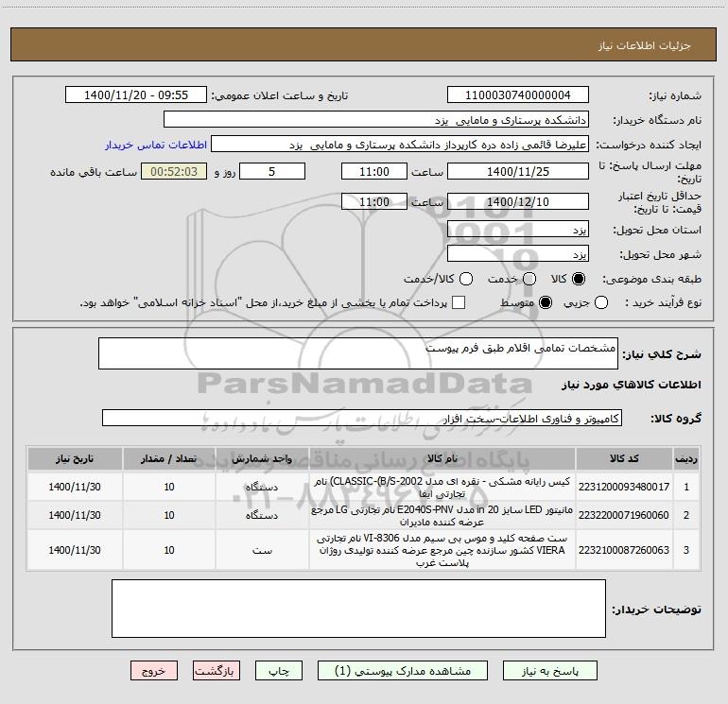Image resolution: width=728 pixels, height=704 pixels.
Task: Select the کالا radio button
Action: 579,279
